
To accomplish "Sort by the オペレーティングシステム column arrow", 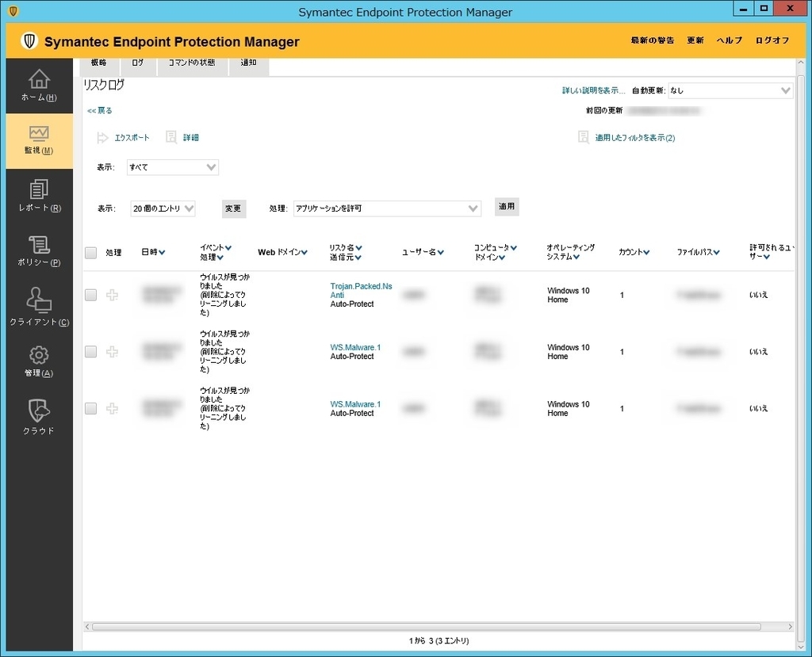I will click(x=576, y=257).
